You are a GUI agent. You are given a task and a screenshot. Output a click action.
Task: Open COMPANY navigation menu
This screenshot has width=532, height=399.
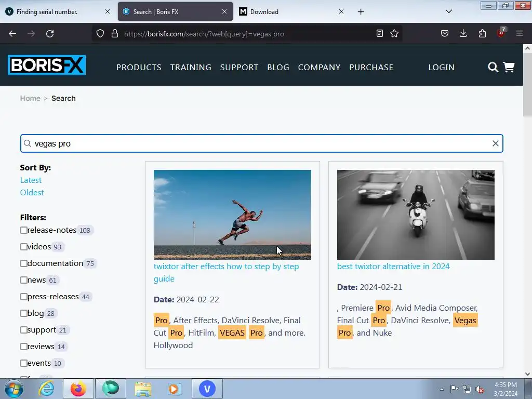[320, 67]
